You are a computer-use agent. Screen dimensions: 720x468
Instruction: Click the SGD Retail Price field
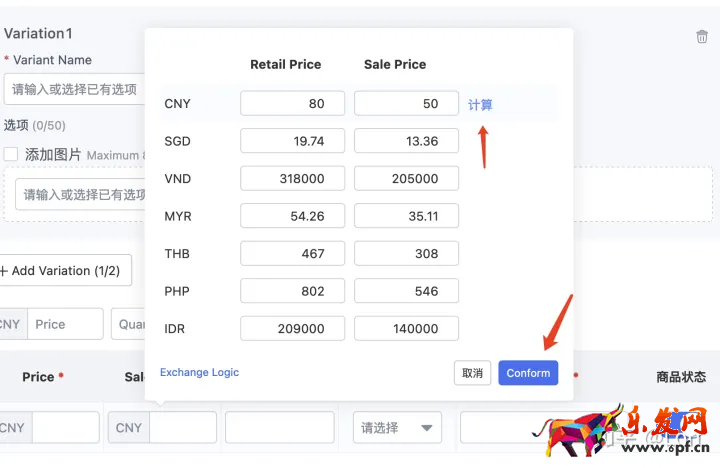coord(292,141)
